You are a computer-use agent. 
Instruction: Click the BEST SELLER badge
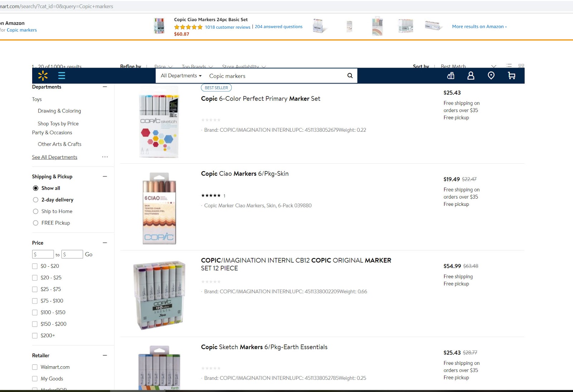(x=216, y=88)
